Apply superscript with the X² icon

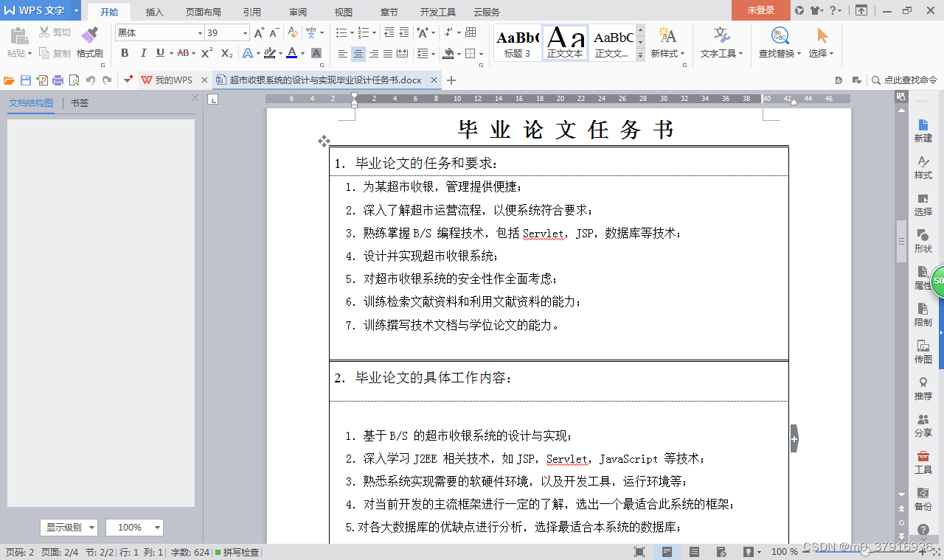point(205,53)
